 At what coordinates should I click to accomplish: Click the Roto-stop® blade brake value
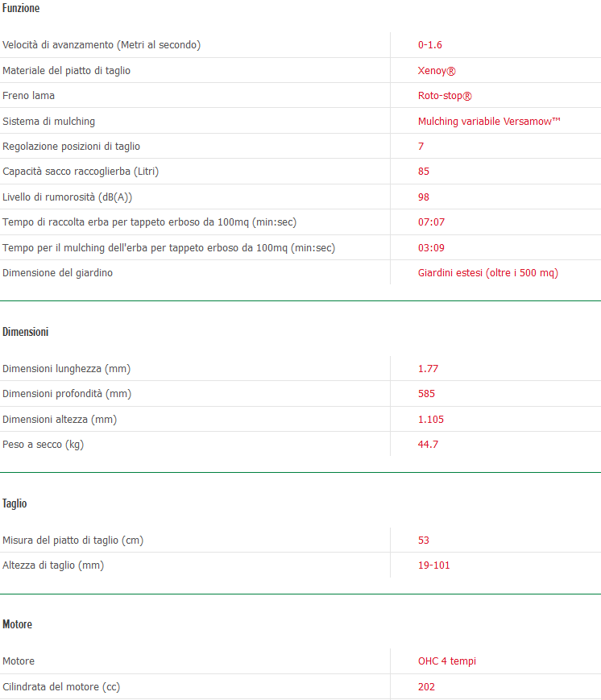pyautogui.click(x=445, y=96)
